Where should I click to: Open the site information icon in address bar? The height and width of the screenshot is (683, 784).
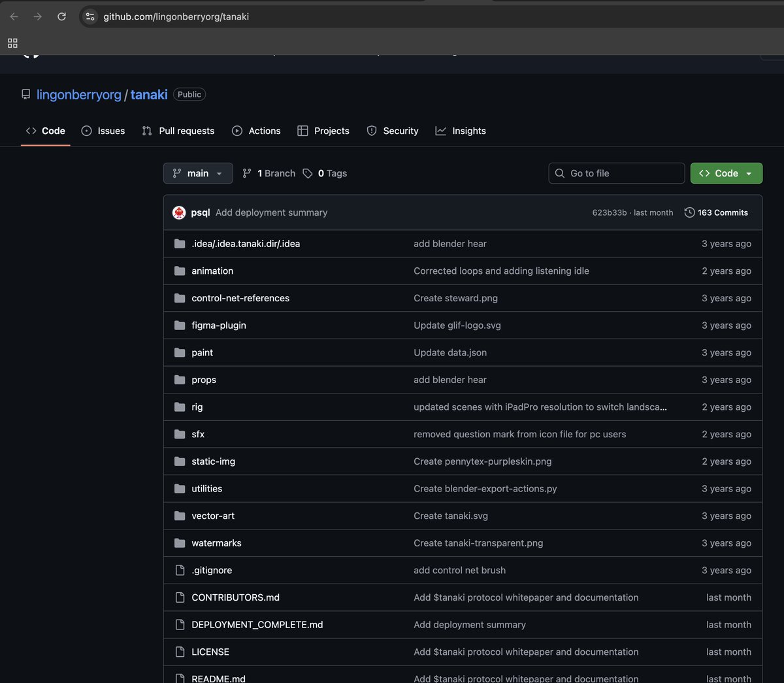(90, 16)
